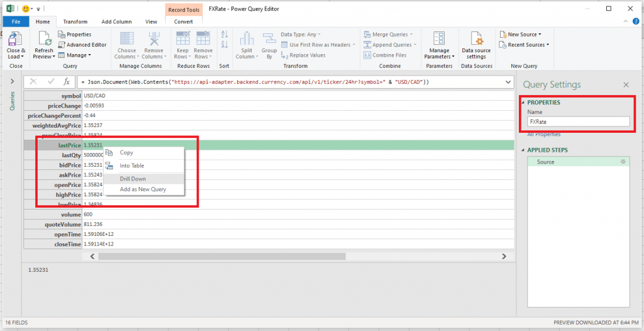Image resolution: width=644 pixels, height=331 pixels.
Task: Open the Quick Access Toolbar customize arrow
Action: (x=38, y=9)
